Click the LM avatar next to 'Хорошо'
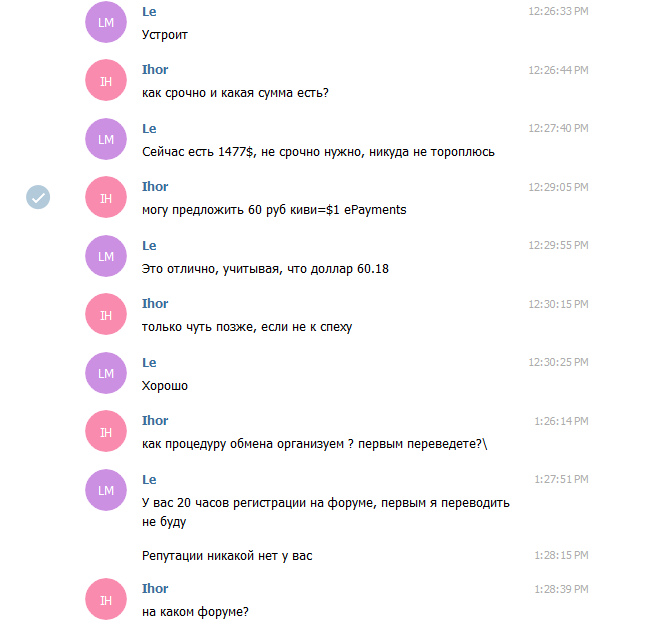Screen dimensions: 655x630 coord(106,373)
